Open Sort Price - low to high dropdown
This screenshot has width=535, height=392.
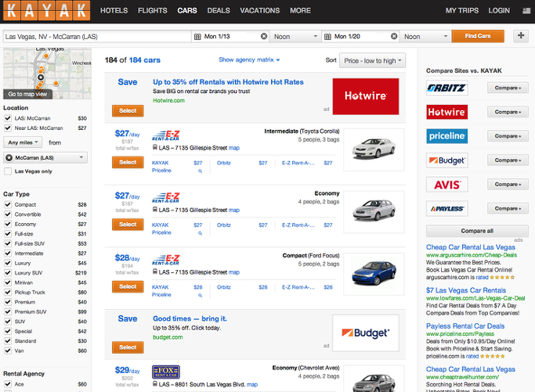(x=372, y=61)
